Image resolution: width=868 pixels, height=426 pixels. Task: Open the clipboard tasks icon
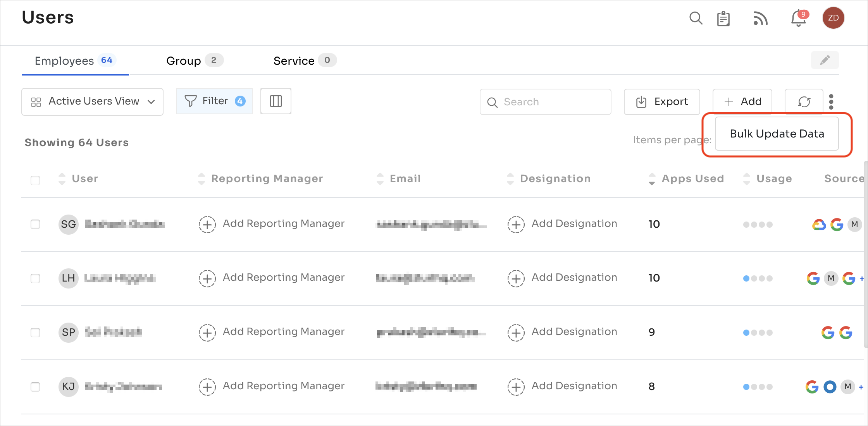pyautogui.click(x=723, y=19)
